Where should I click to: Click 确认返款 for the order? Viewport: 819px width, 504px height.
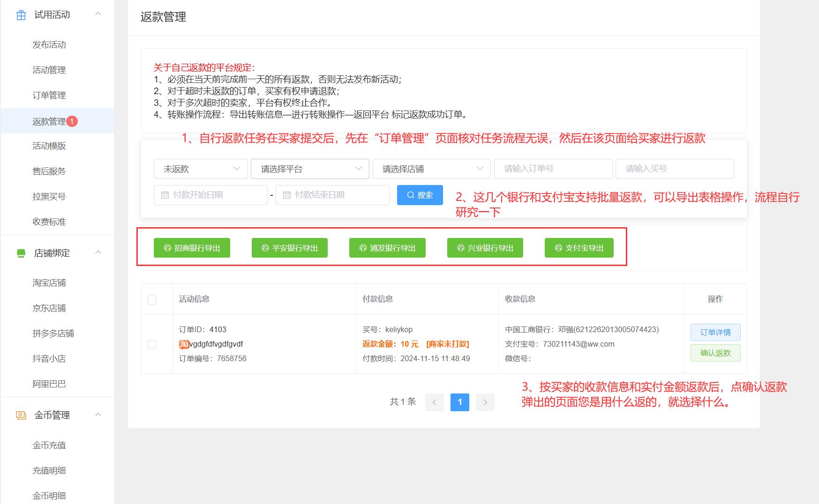715,353
